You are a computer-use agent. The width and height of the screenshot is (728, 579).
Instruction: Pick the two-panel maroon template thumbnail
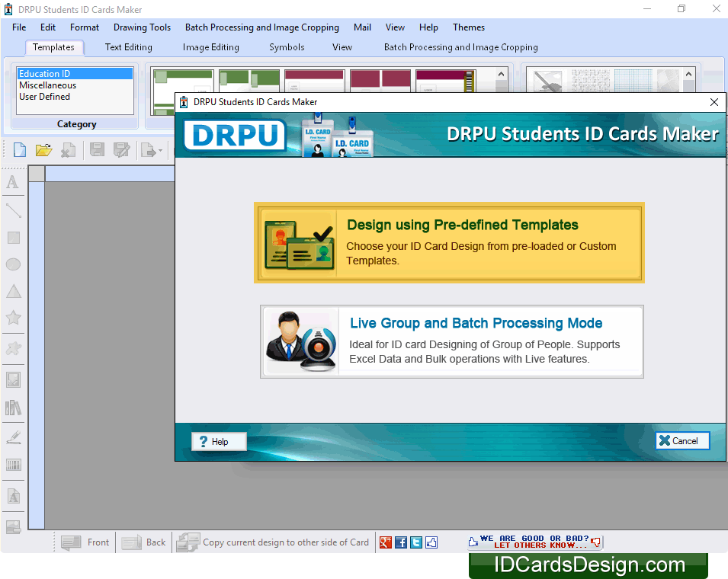pyautogui.click(x=380, y=81)
